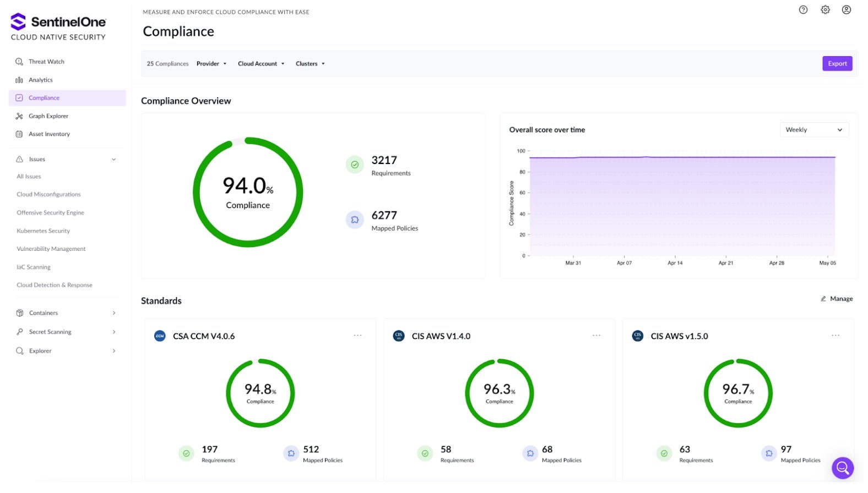Change the Weekly time range dropdown

pyautogui.click(x=813, y=130)
